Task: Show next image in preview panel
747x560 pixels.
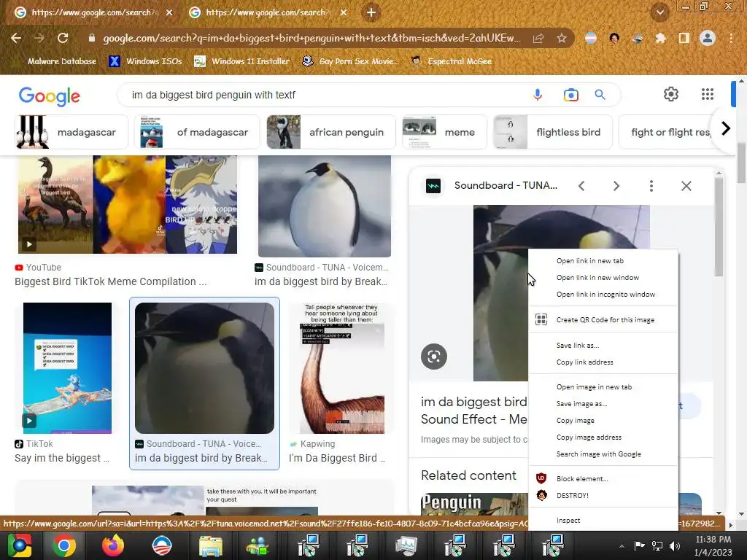Action: pyautogui.click(x=616, y=186)
